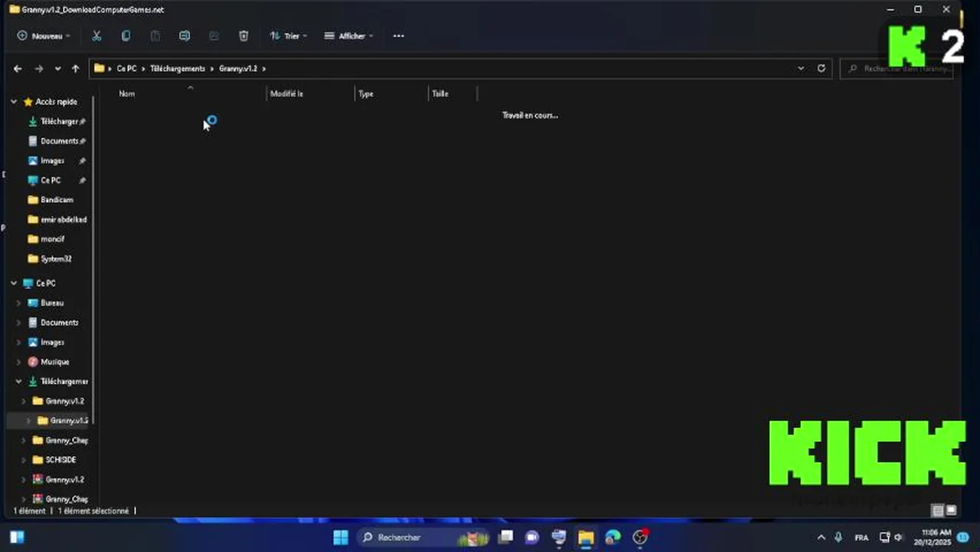This screenshot has height=552, width=980.
Task: Expand the SCHISIDE folder node
Action: (24, 460)
